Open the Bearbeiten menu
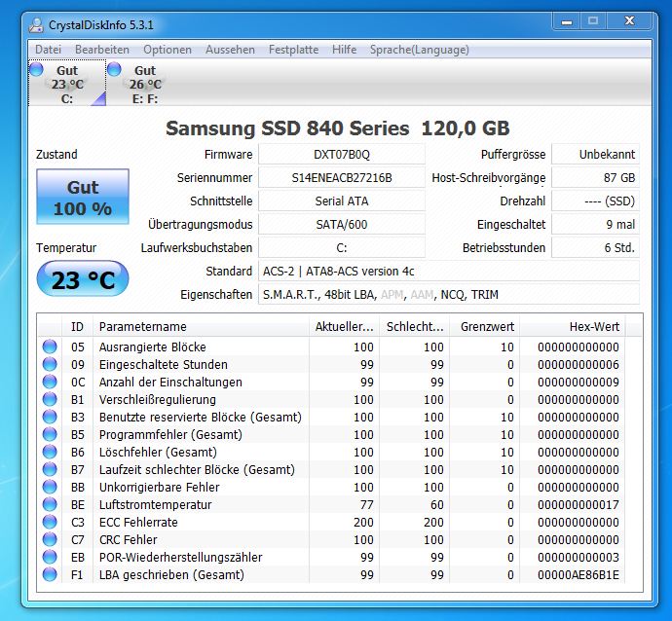This screenshot has height=621, width=672. [102, 50]
